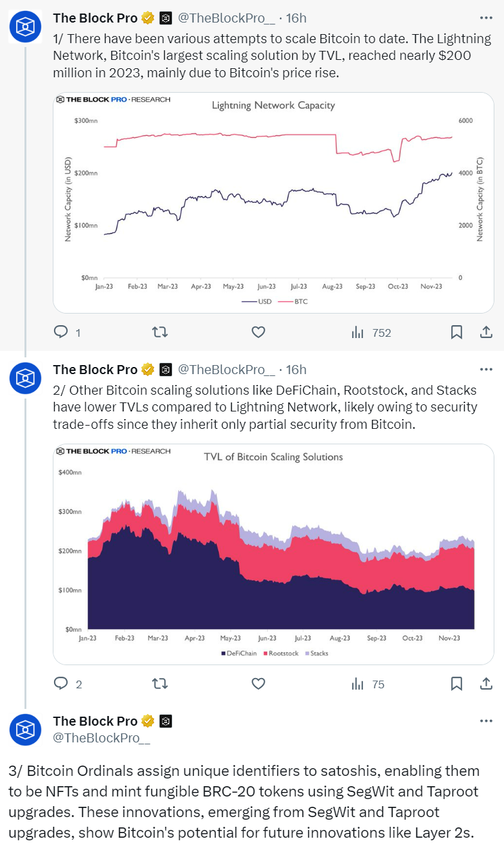Reply to the second tweet with 2 replies
The width and height of the screenshot is (504, 848).
pos(61,684)
